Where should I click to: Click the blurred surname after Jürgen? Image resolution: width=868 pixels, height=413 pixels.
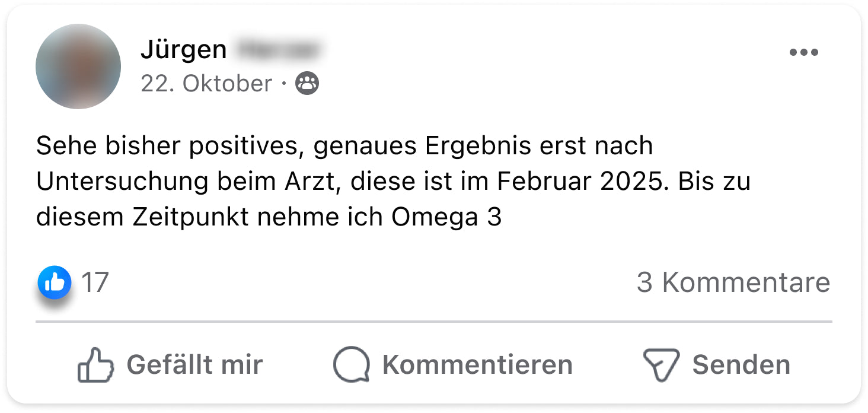click(277, 50)
